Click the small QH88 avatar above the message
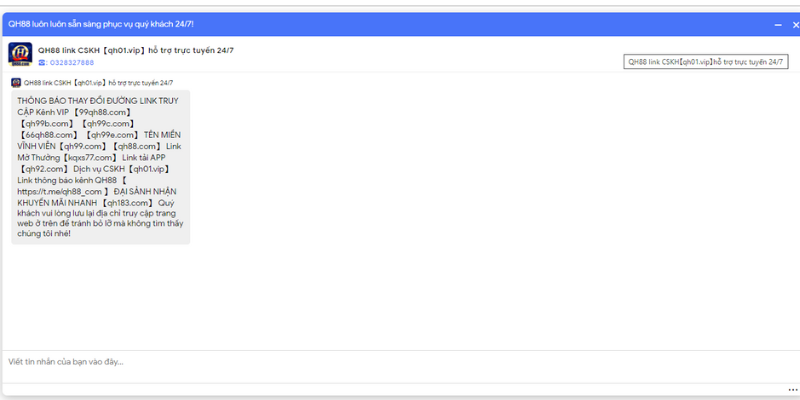Viewport: 800px width, 400px height. point(16,82)
